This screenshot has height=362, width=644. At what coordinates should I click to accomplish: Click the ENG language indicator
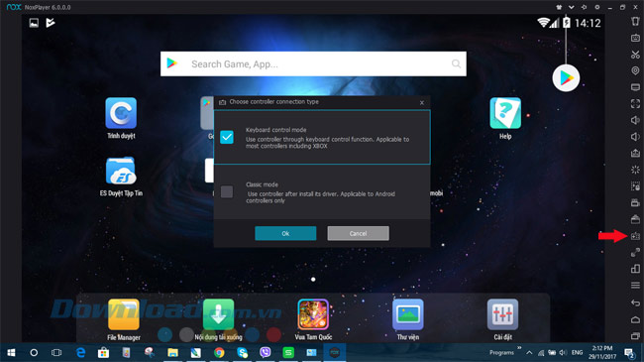[x=577, y=352]
